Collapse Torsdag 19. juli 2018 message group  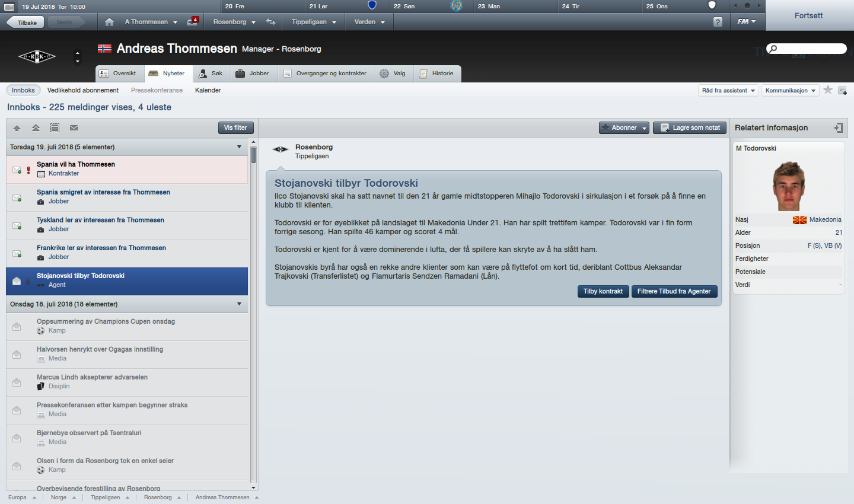click(x=240, y=147)
